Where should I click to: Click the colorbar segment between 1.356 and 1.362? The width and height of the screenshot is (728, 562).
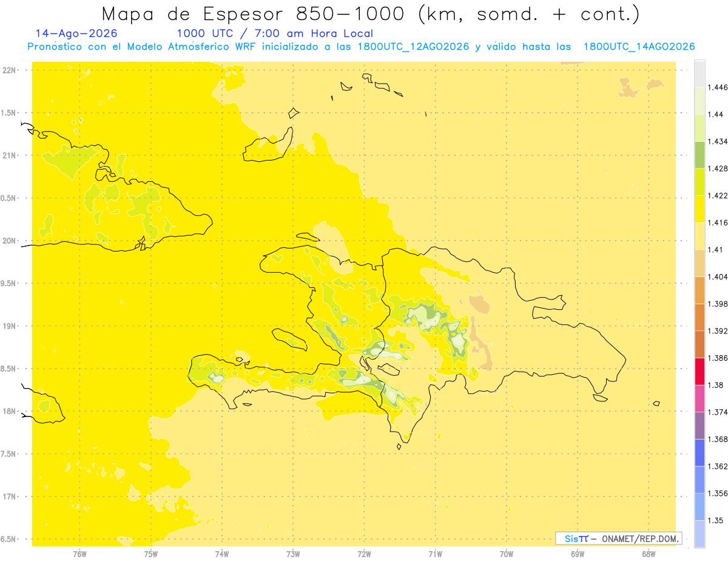[x=699, y=480]
